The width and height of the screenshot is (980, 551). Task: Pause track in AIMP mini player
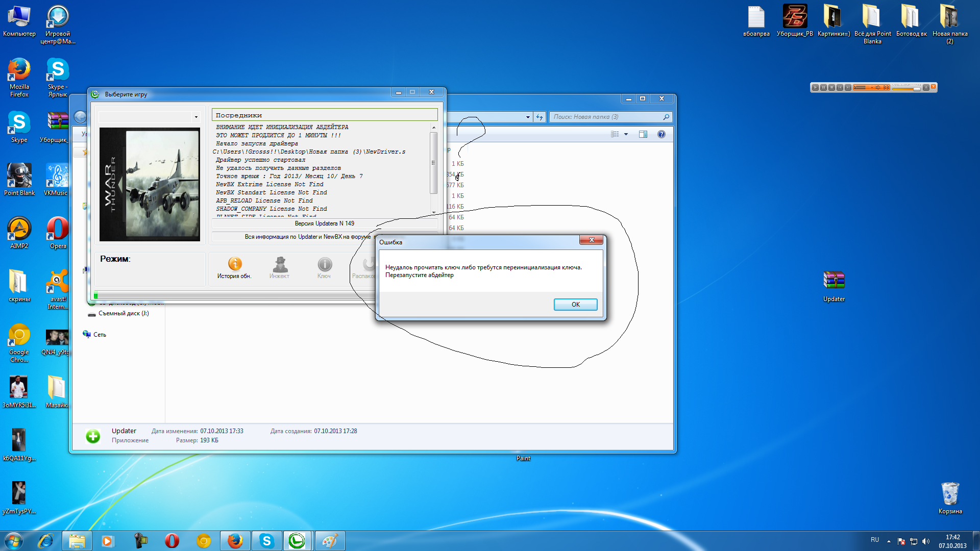[x=823, y=88]
